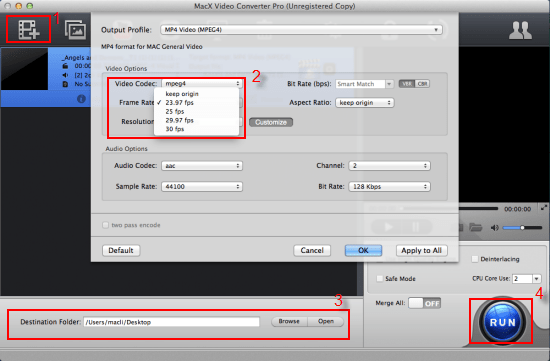This screenshot has width=550, height=361.
Task: Open the Output Profile dropdown
Action: tap(301, 30)
